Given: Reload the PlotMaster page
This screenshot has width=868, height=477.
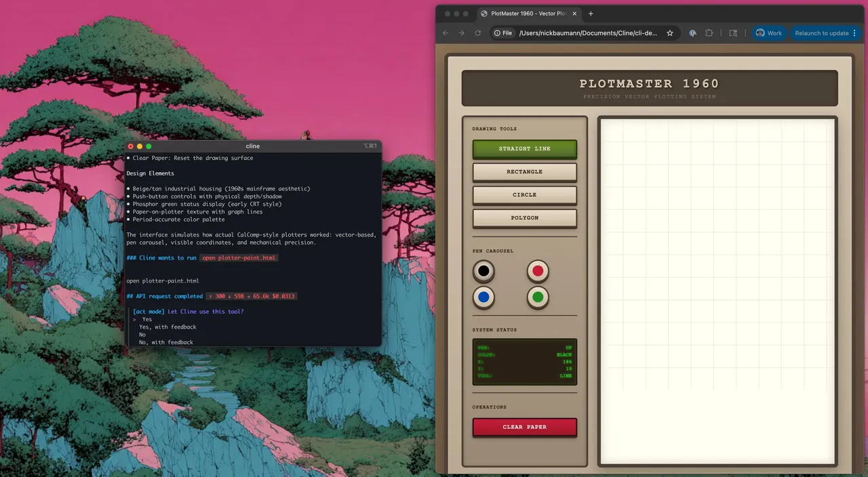Looking at the screenshot, I should 478,33.
